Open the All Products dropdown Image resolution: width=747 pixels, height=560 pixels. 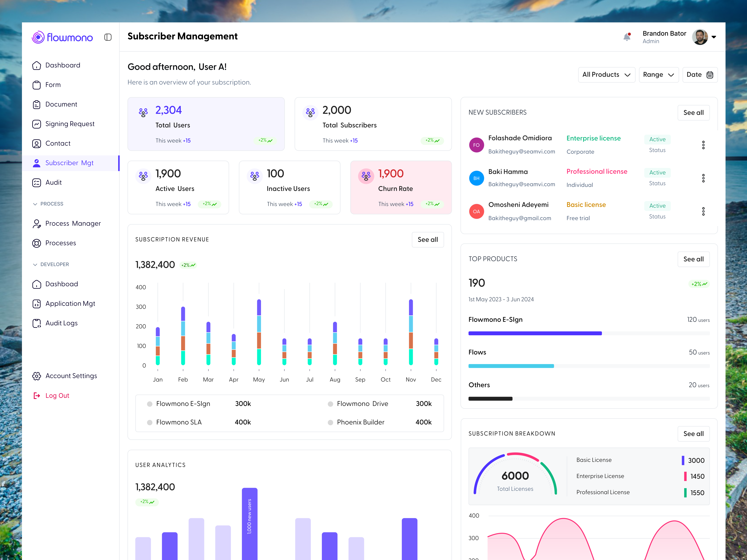(606, 75)
